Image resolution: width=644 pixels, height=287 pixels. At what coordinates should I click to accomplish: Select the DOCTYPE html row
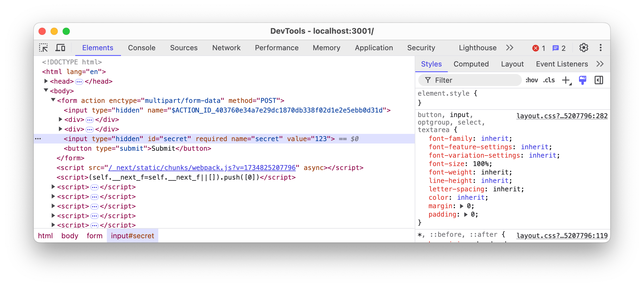(x=224, y=62)
